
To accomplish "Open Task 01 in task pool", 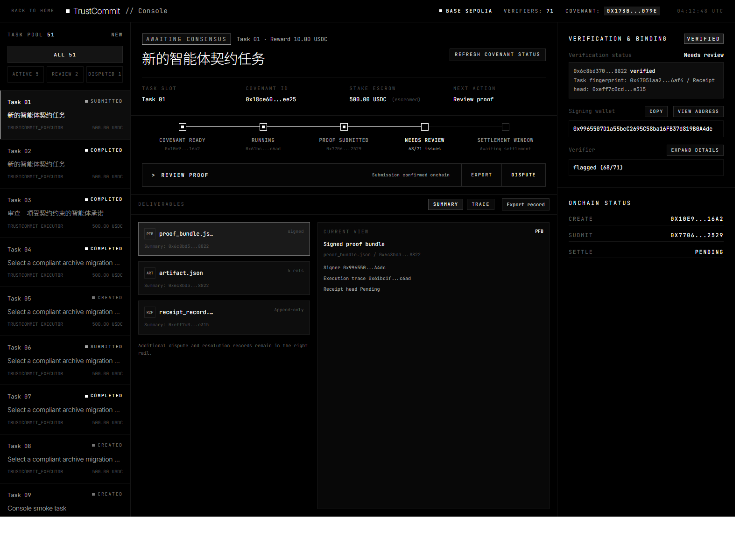I will (x=65, y=115).
